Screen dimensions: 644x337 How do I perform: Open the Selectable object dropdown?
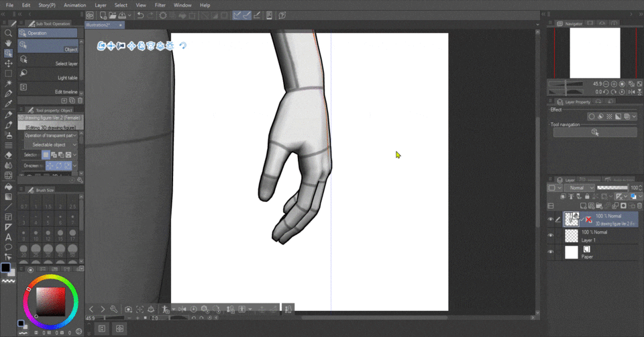coord(50,144)
